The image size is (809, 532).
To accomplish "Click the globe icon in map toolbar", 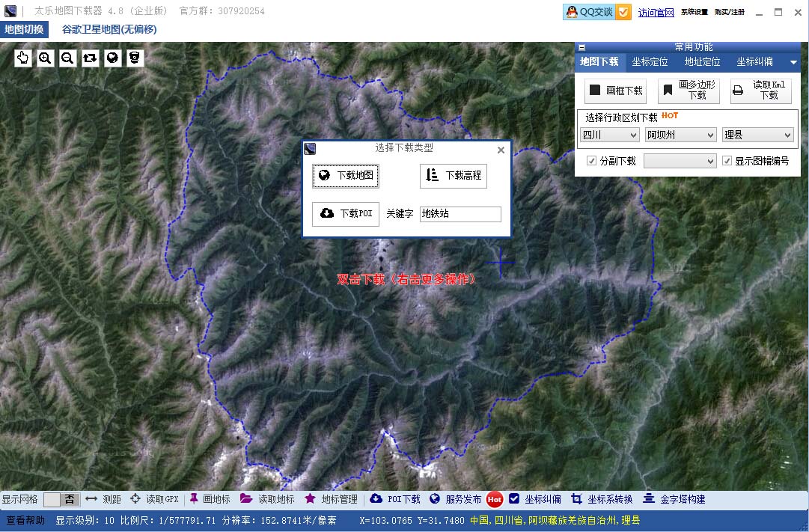I will pos(112,58).
